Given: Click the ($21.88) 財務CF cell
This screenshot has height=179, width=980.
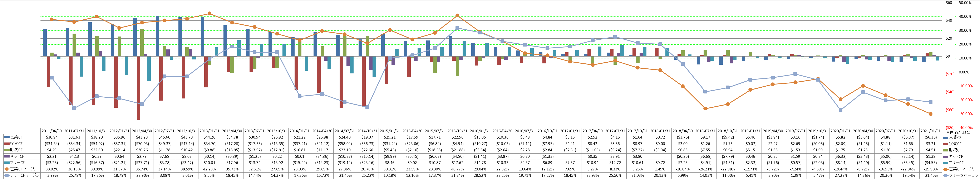Looking at the screenshot, I should [457, 150].
